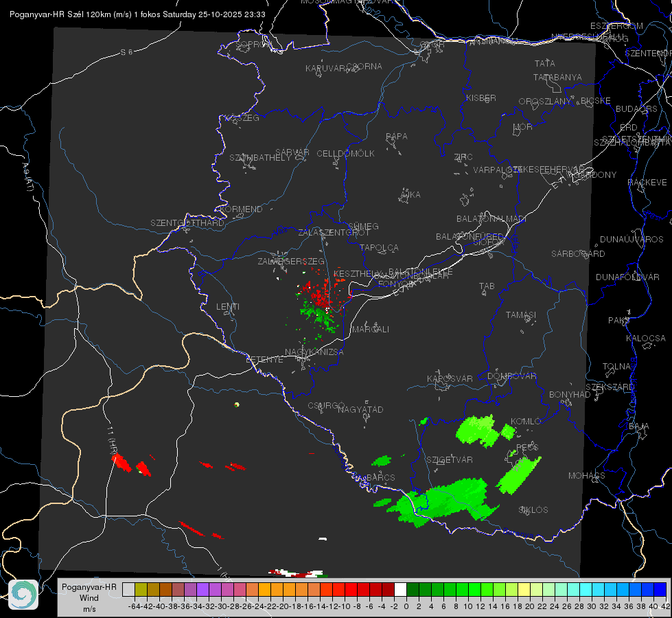Click the KALOCSA city label
The height and width of the screenshot is (618, 672).
point(646,339)
